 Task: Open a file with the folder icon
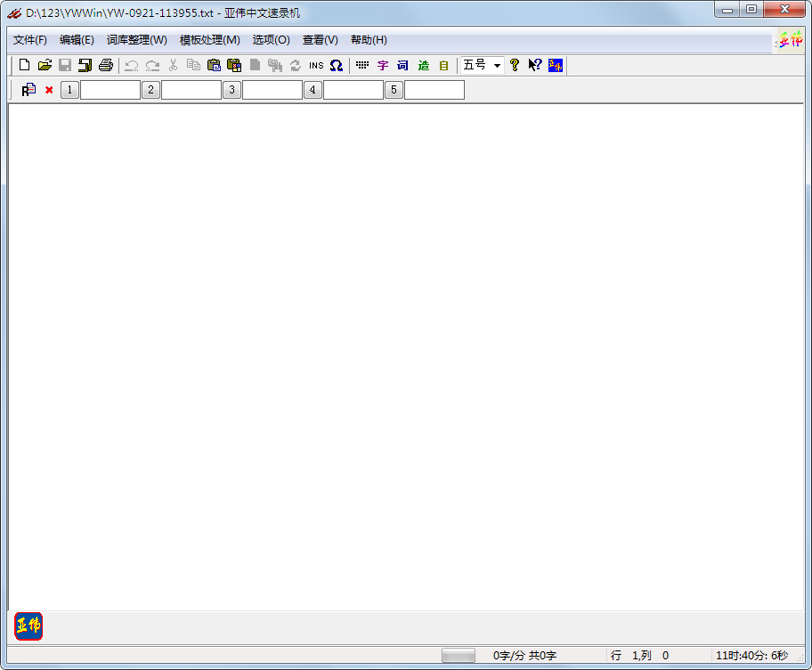pyautogui.click(x=45, y=65)
